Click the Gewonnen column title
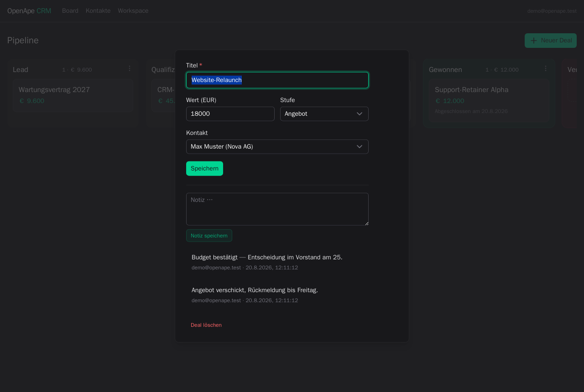This screenshot has height=392, width=584. point(445,70)
